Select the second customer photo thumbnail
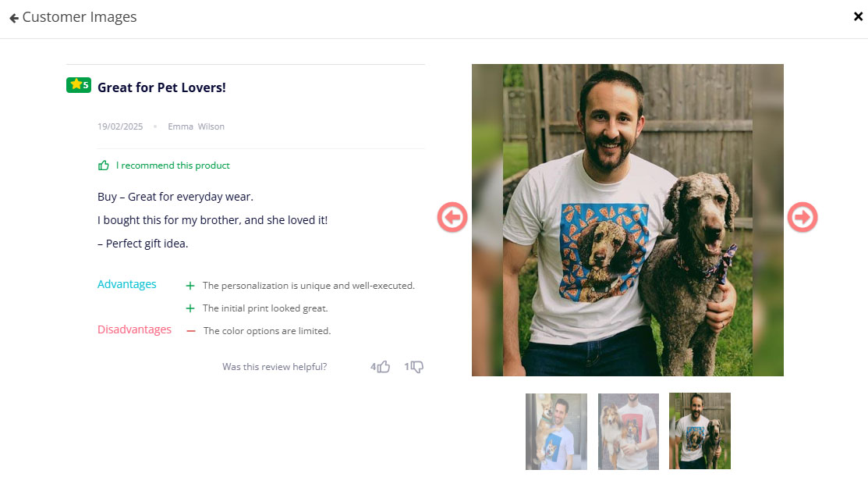This screenshot has height=477, width=868. click(629, 431)
